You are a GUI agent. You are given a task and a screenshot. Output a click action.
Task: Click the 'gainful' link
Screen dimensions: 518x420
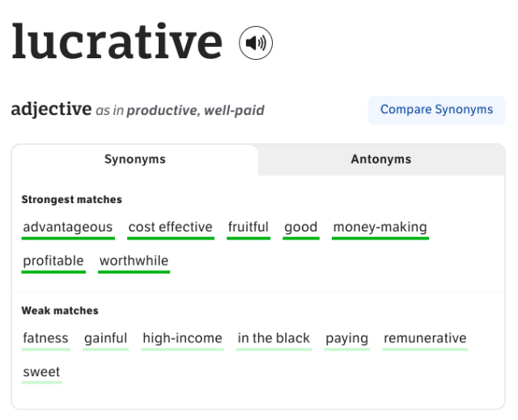[106, 340]
